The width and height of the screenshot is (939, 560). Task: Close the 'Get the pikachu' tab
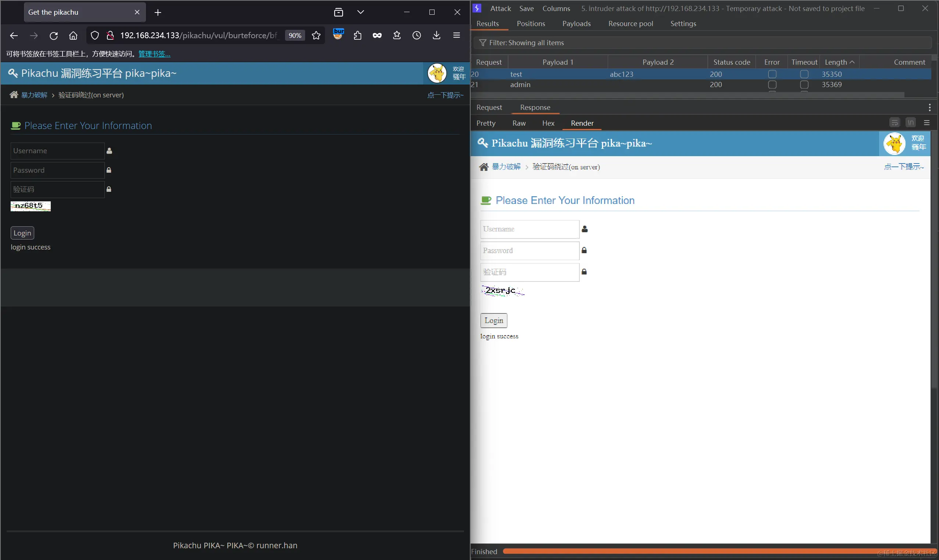point(137,12)
